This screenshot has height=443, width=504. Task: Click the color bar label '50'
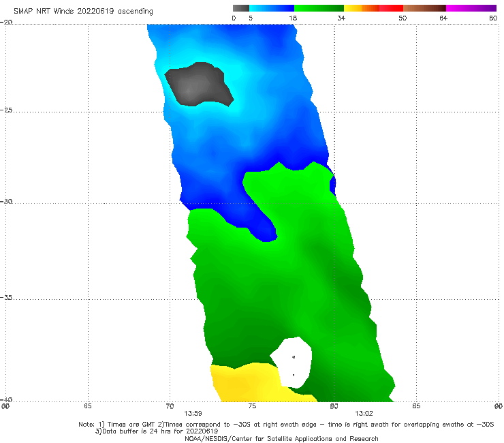403,18
